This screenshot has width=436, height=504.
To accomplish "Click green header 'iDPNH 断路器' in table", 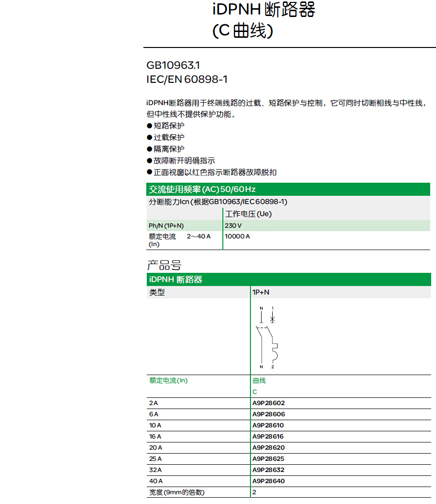I will click(289, 279).
